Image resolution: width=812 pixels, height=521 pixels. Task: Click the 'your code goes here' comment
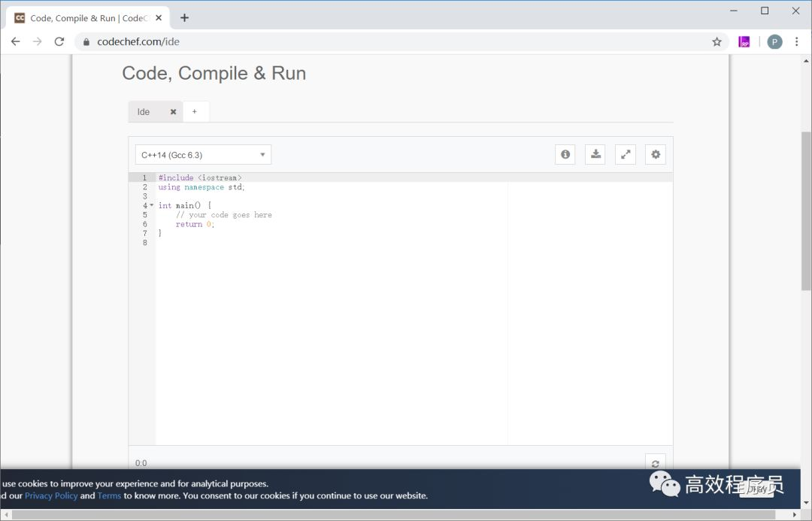click(224, 215)
